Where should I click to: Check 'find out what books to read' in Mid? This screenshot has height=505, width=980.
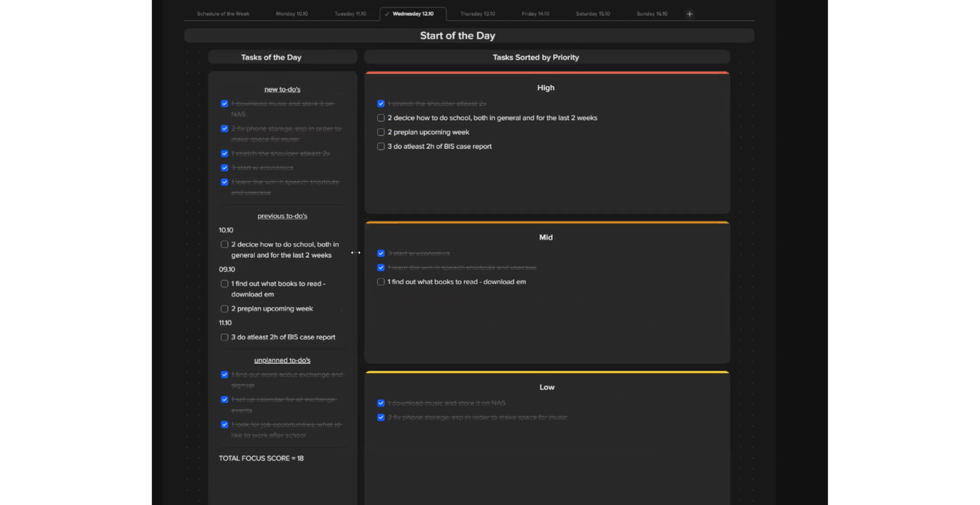[x=381, y=282]
